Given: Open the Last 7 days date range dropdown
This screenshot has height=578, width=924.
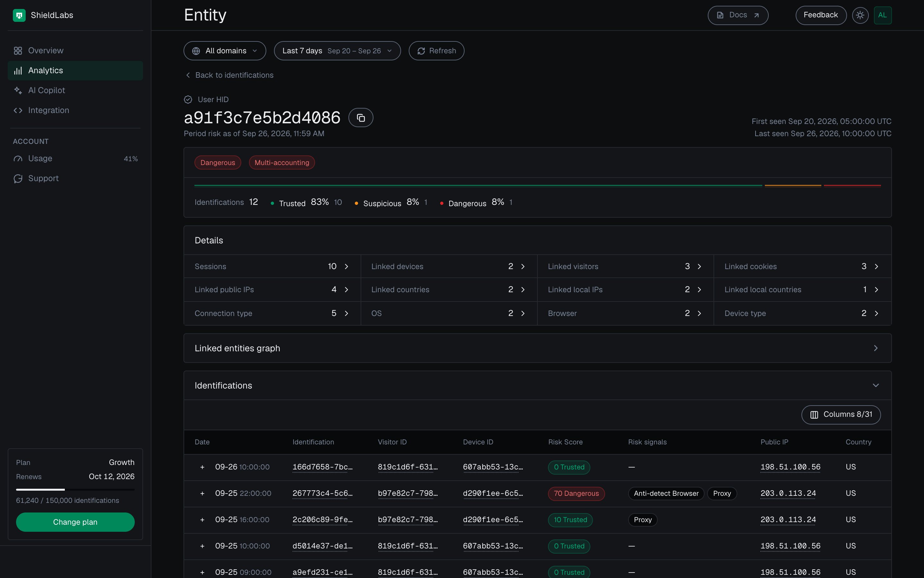Looking at the screenshot, I should (337, 51).
